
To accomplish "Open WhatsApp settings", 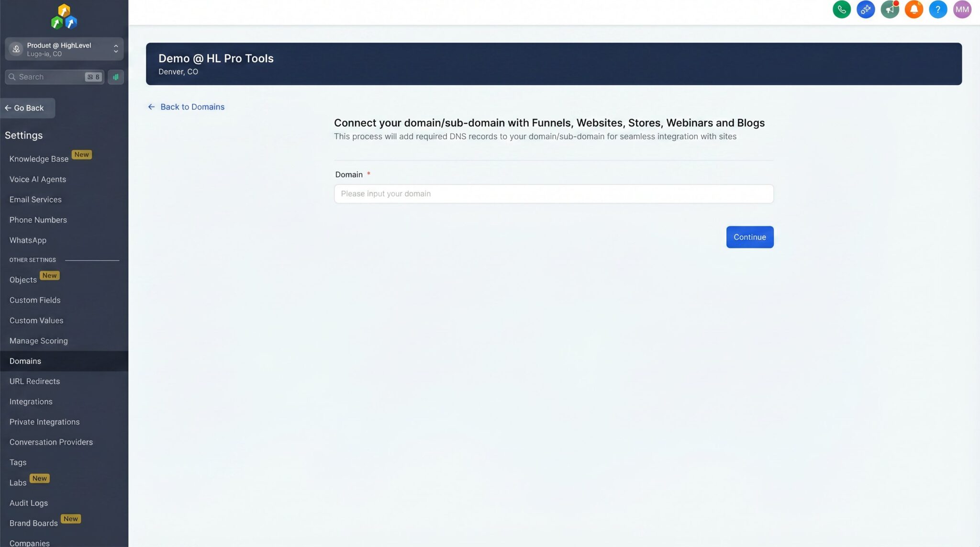I will pyautogui.click(x=28, y=240).
